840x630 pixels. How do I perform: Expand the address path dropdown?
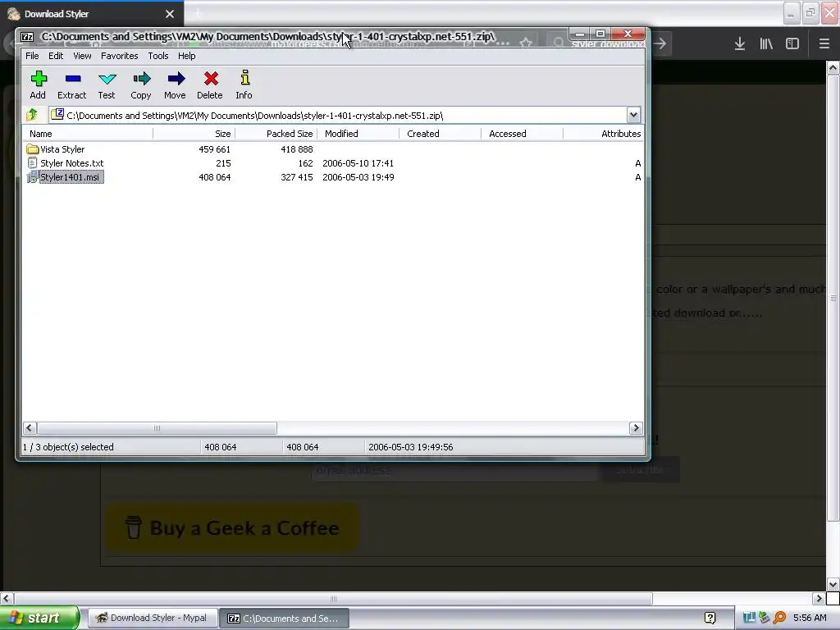[x=633, y=115]
